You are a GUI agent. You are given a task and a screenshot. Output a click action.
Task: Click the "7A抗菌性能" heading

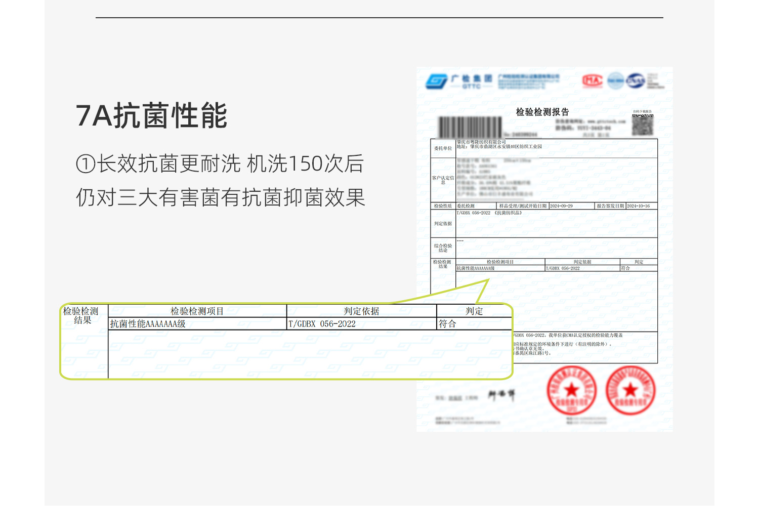pyautogui.click(x=151, y=116)
